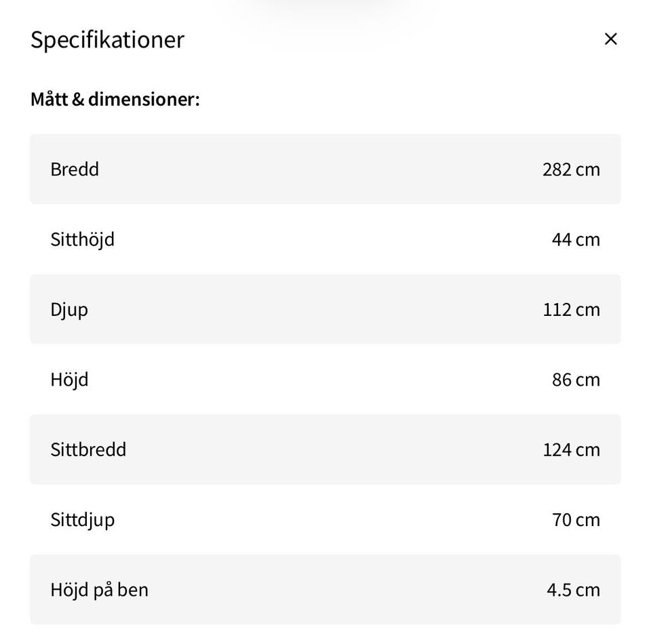Click the Djup label

69,309
